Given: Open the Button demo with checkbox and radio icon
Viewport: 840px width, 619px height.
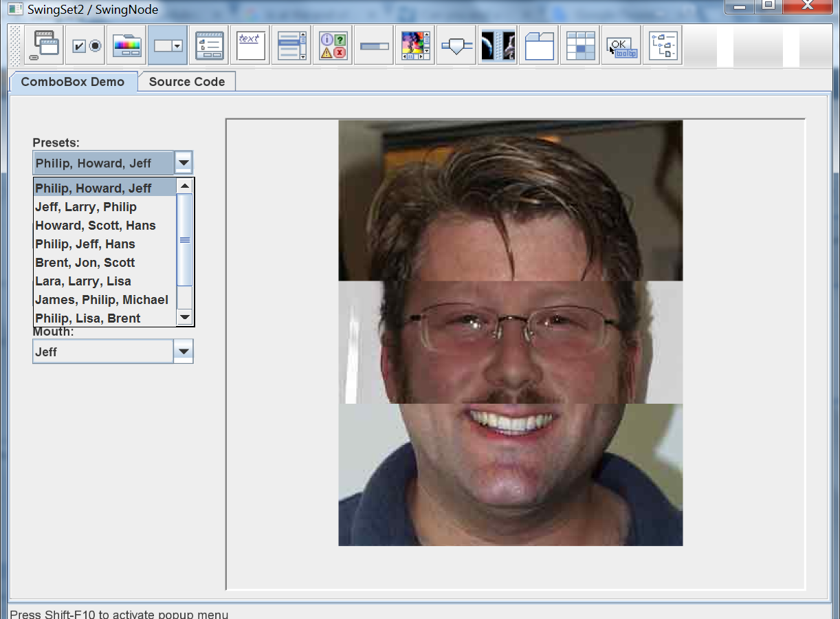Looking at the screenshot, I should (x=86, y=45).
